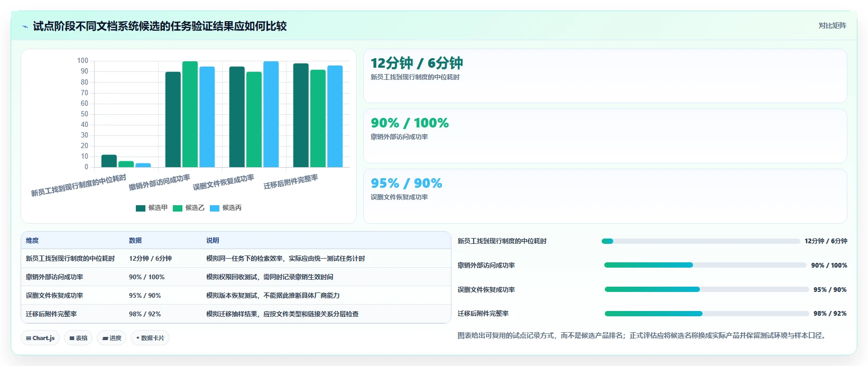Click the Chart.js tag chip
Viewport: 868px width, 366px height.
(x=40, y=338)
